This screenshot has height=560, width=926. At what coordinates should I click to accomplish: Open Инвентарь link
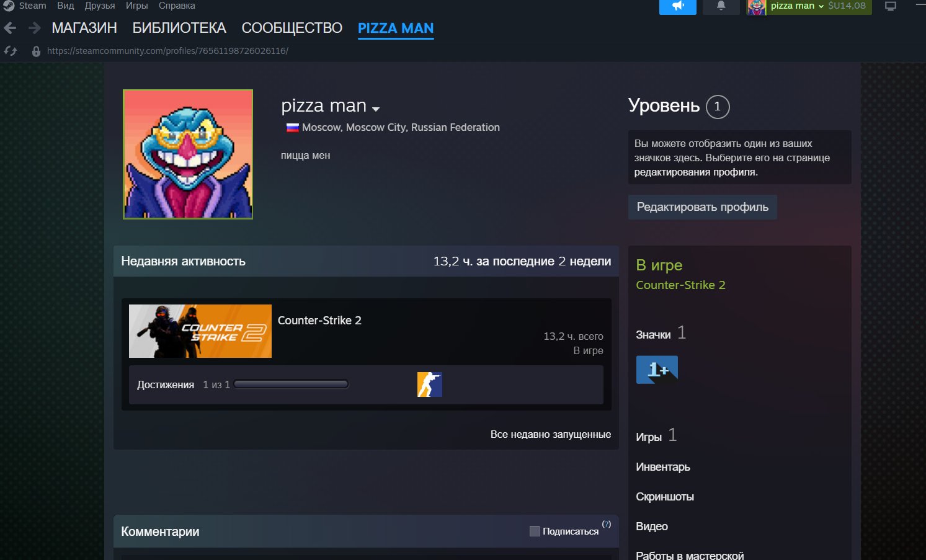coord(663,467)
